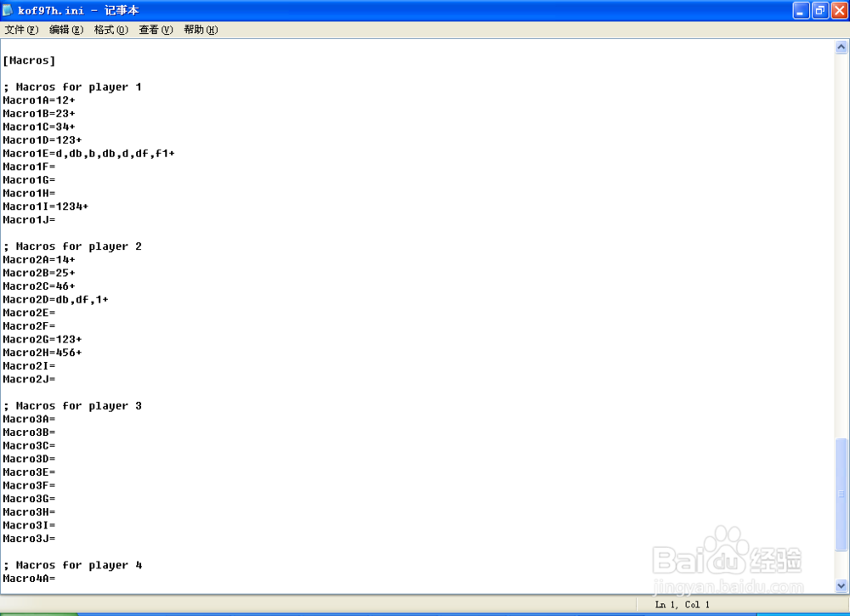Click the Macro1G= line

(x=29, y=180)
